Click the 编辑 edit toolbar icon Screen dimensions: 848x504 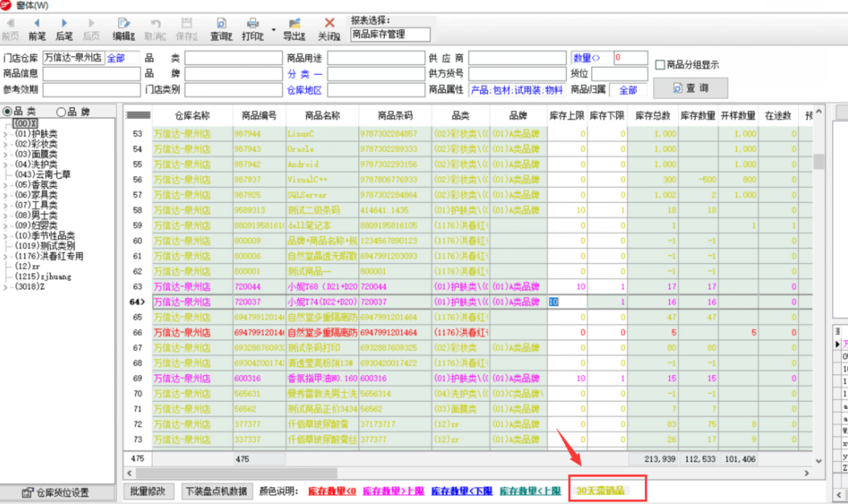point(123,29)
